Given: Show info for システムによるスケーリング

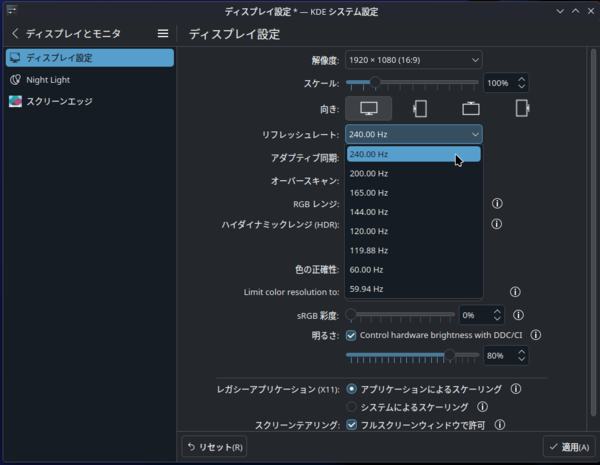Looking at the screenshot, I should 483,406.
